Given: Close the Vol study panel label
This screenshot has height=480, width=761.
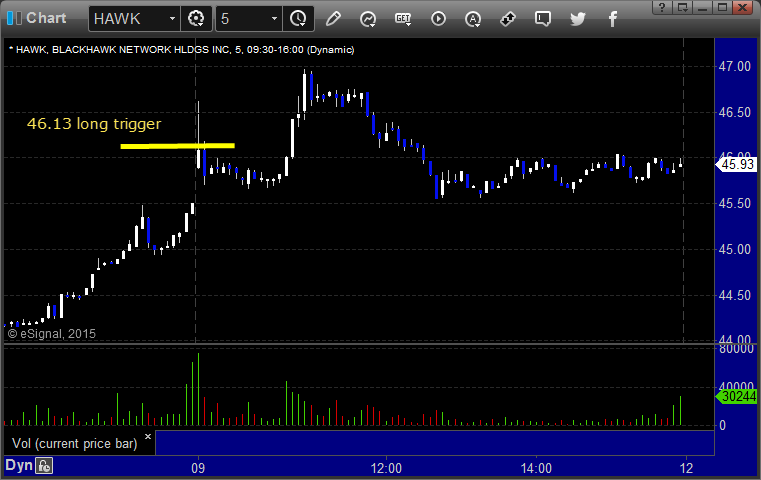Looking at the screenshot, I should point(148,436).
